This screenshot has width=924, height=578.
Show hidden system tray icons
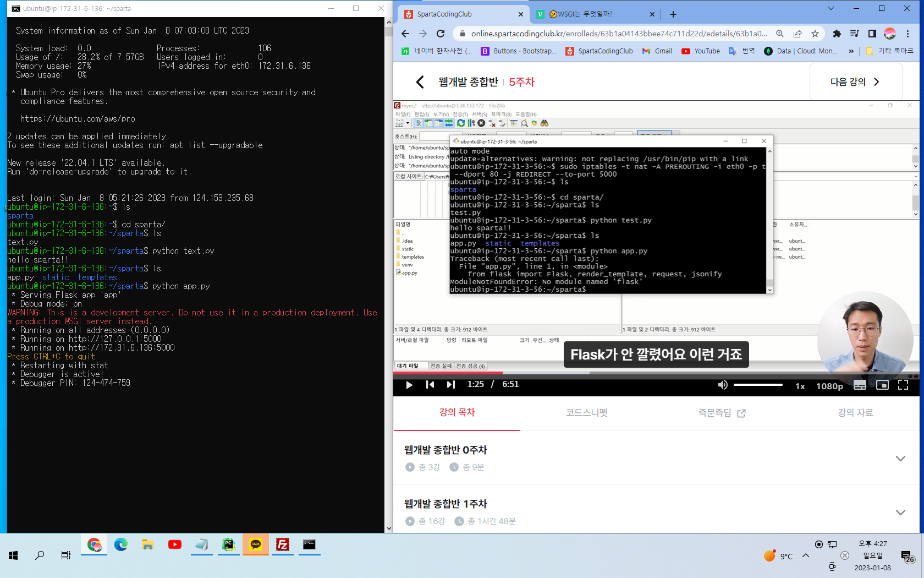tap(806, 555)
